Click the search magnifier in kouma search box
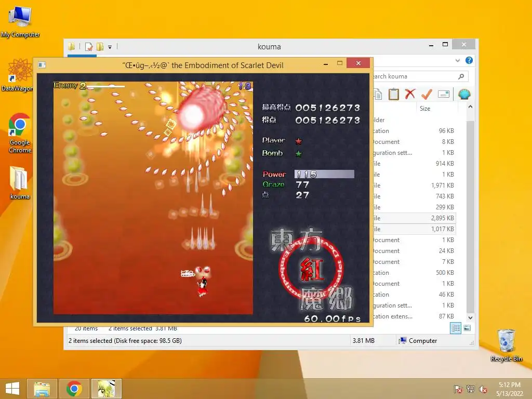 click(x=461, y=76)
